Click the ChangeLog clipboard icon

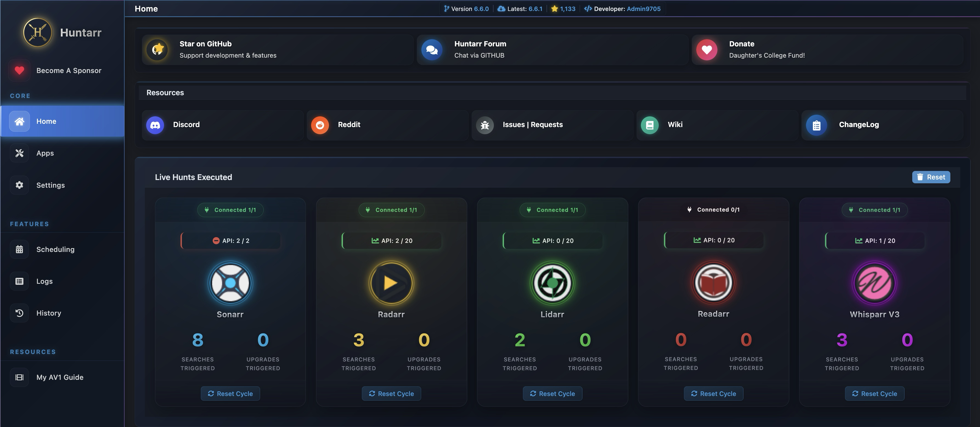click(x=817, y=125)
